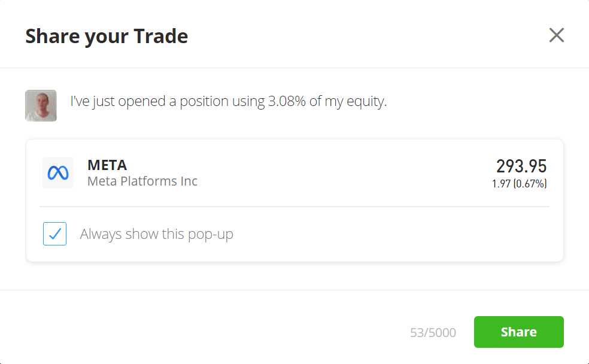Screen dimensions: 589x364
Task: Click the word 'I've' starting the message
Action: (80, 101)
